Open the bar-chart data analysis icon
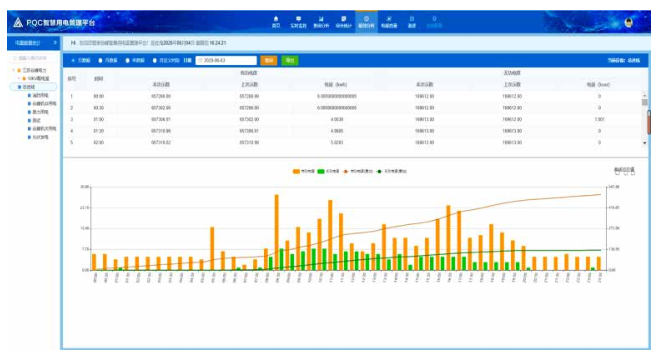657x361 pixels. (x=321, y=19)
